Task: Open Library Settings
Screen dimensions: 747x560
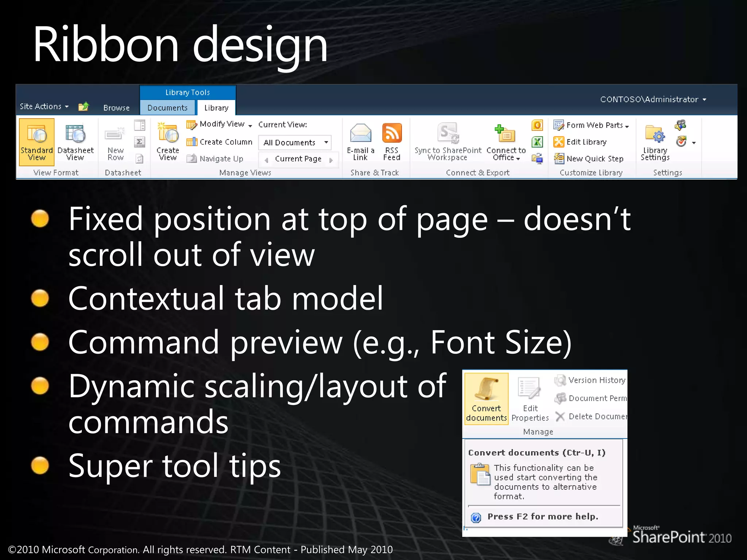Action: pos(655,142)
